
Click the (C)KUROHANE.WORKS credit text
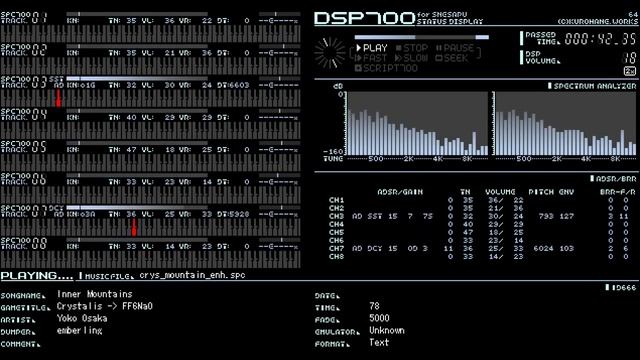click(x=598, y=21)
